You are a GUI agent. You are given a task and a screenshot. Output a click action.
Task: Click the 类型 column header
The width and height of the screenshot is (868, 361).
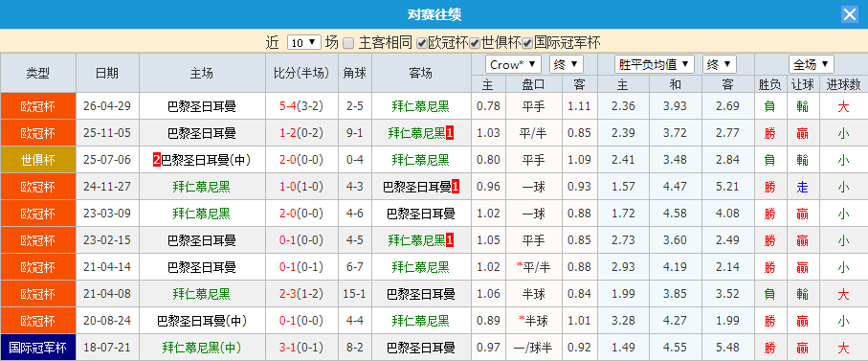click(x=37, y=73)
